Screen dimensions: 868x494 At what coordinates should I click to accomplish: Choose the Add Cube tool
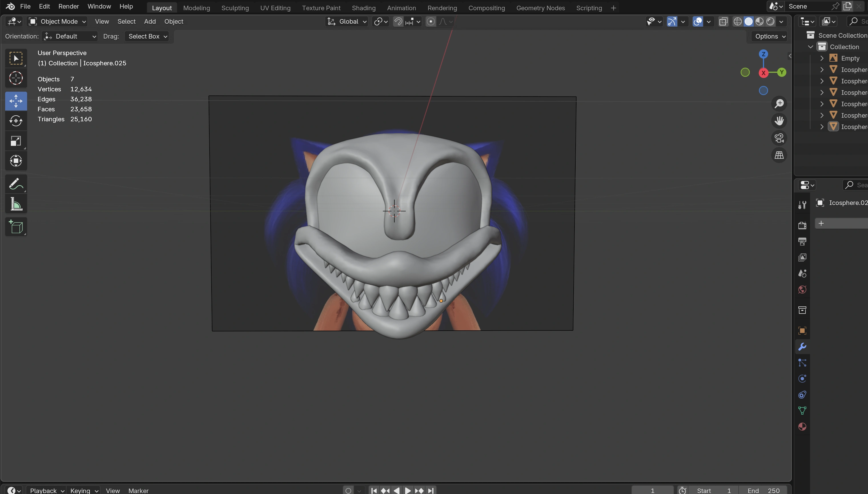(x=16, y=227)
